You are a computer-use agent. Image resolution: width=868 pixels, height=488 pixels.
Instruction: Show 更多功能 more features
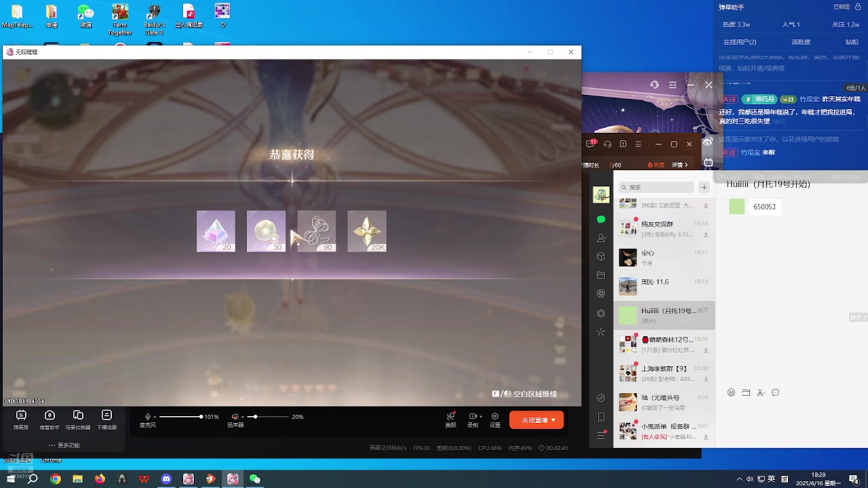64,445
